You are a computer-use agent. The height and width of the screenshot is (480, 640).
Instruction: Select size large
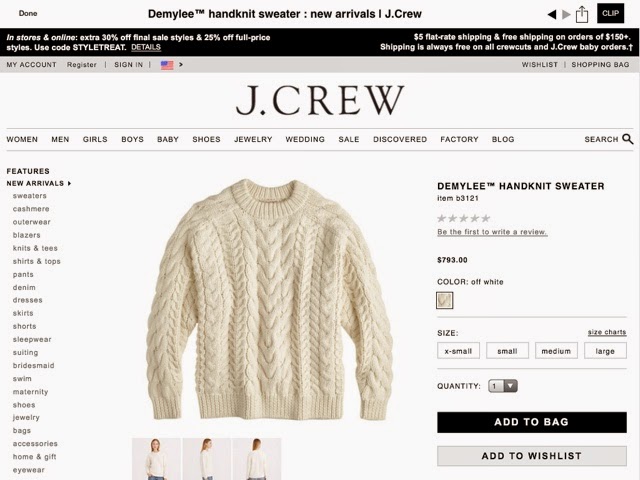tap(605, 351)
